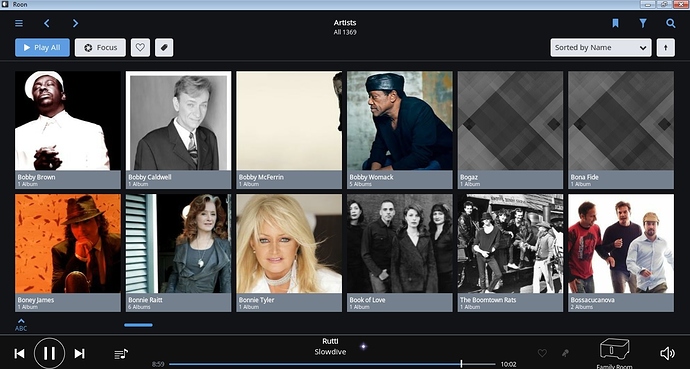This screenshot has width=690, height=369.
Task: Pause the current playback
Action: pyautogui.click(x=49, y=353)
